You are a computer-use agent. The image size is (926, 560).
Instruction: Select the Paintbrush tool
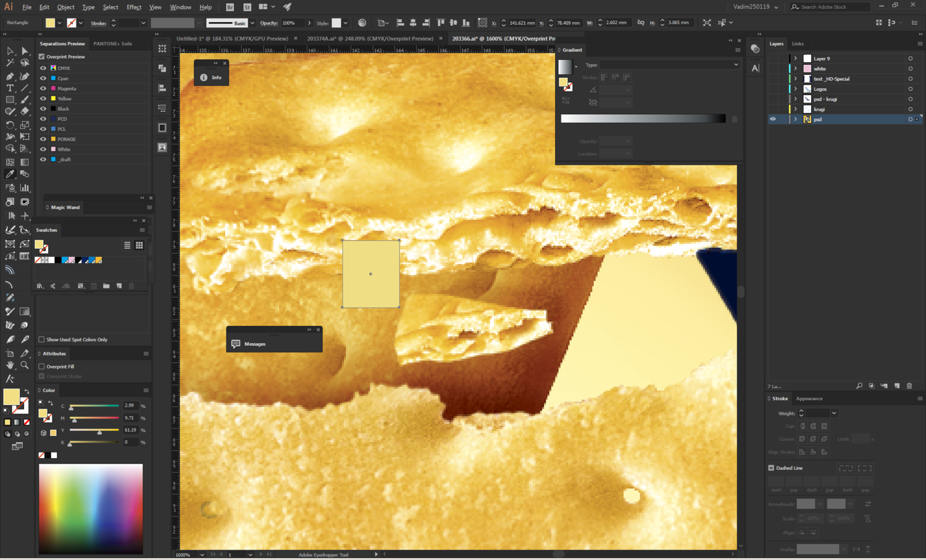(25, 100)
